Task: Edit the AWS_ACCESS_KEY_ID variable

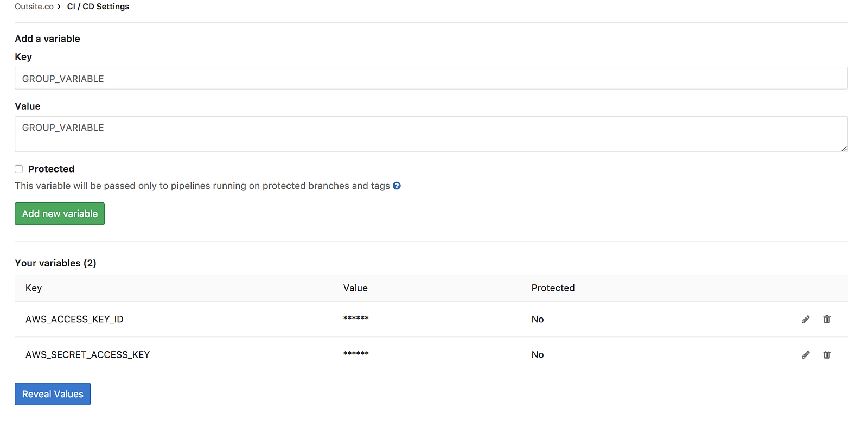Action: 806,320
